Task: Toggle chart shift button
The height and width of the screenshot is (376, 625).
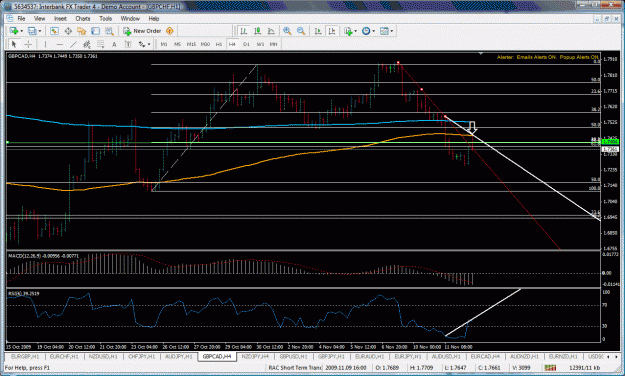Action: point(332,31)
